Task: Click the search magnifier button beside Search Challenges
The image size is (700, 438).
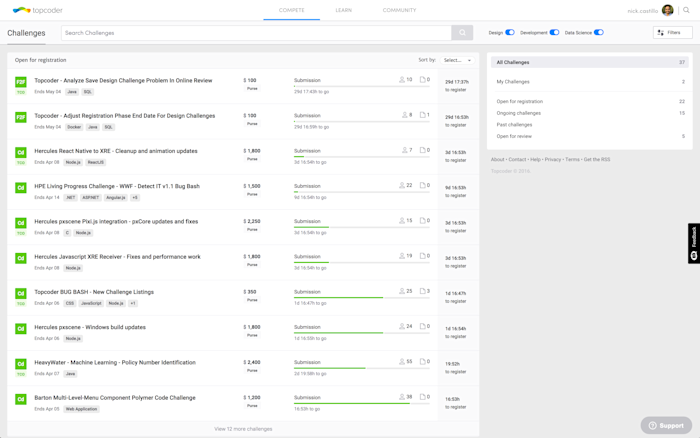Action: click(x=462, y=33)
